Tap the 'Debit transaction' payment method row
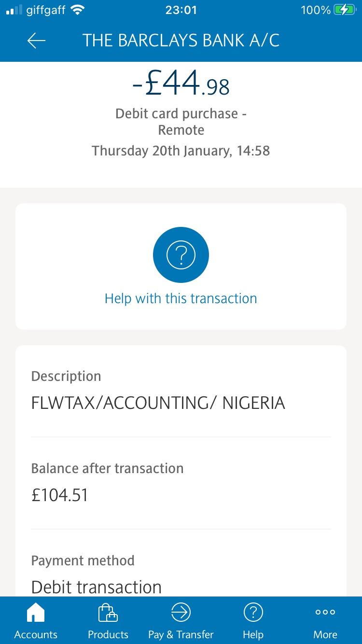Screen dimensions: 362x644 pos(97,587)
